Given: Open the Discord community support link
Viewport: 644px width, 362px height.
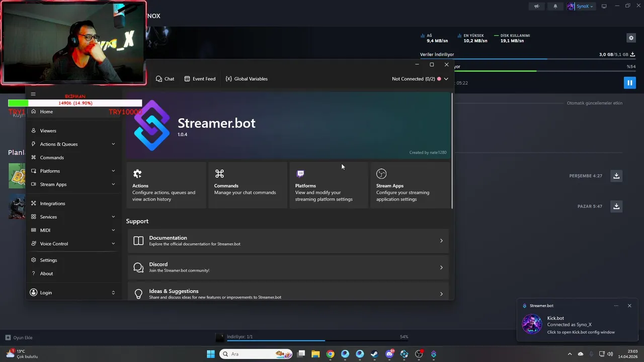Looking at the screenshot, I should pos(288,267).
